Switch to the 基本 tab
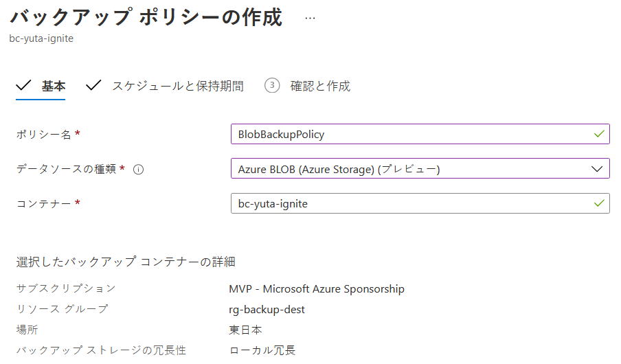 point(54,86)
